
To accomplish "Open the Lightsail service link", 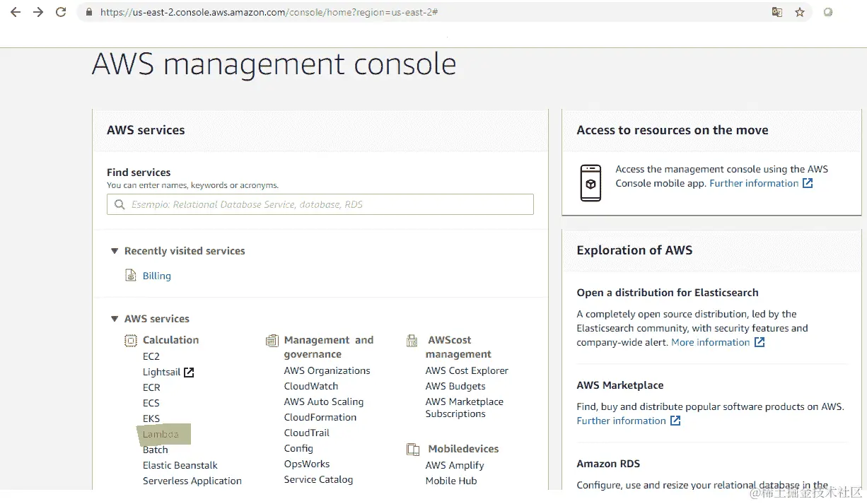I will pos(162,372).
